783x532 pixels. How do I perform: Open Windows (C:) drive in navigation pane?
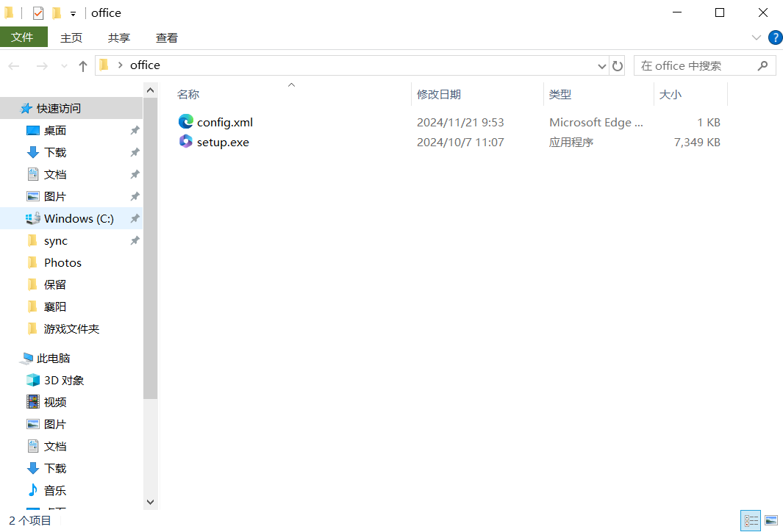click(x=79, y=218)
